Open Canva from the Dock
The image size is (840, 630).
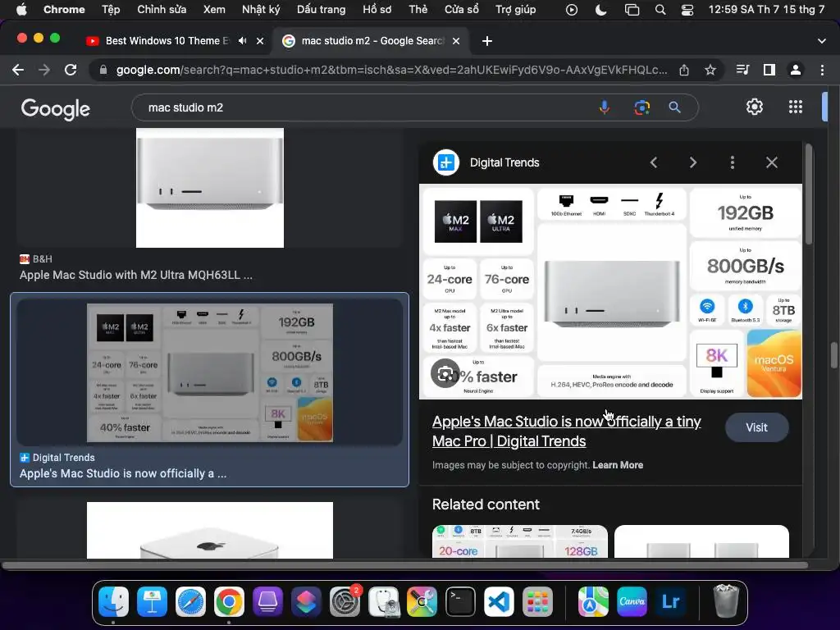click(632, 601)
